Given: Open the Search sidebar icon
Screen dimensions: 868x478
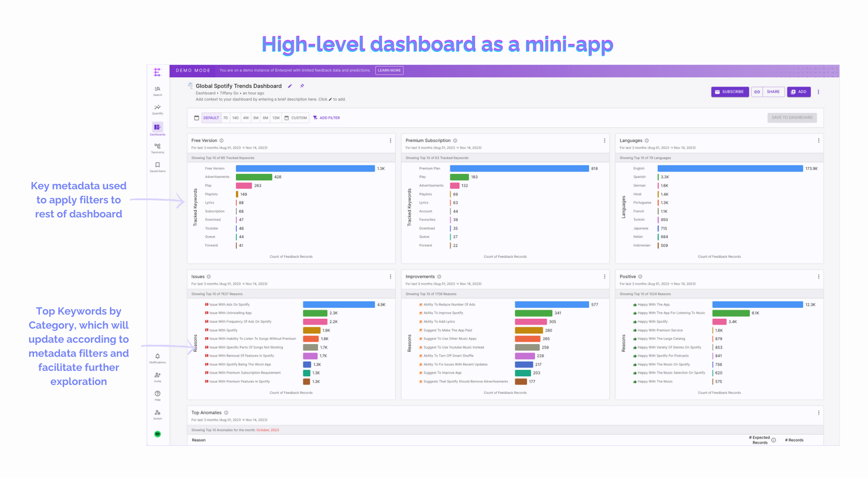Looking at the screenshot, I should click(x=158, y=91).
